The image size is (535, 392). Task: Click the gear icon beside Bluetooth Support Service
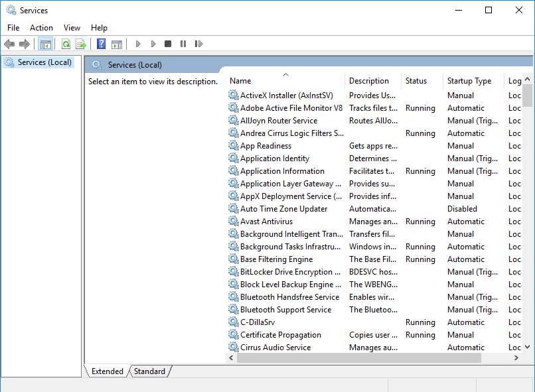(x=234, y=310)
